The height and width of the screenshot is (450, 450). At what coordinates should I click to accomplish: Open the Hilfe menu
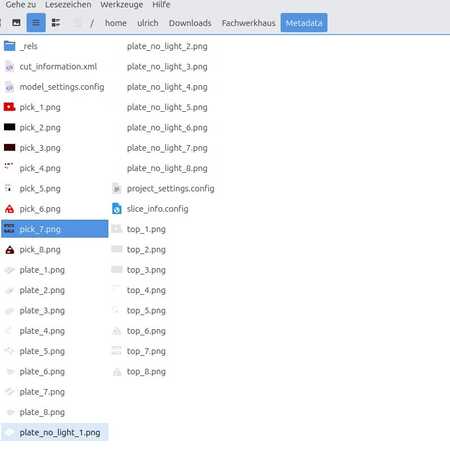point(161,5)
